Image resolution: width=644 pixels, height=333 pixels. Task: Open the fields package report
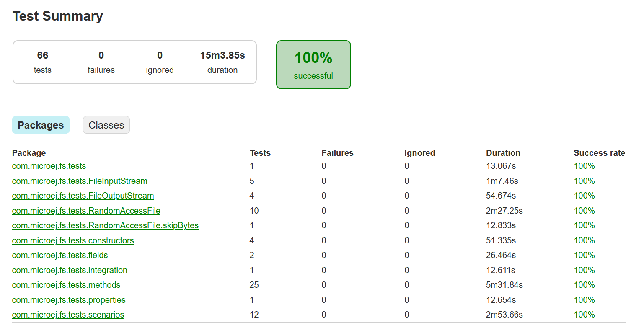(x=59, y=255)
